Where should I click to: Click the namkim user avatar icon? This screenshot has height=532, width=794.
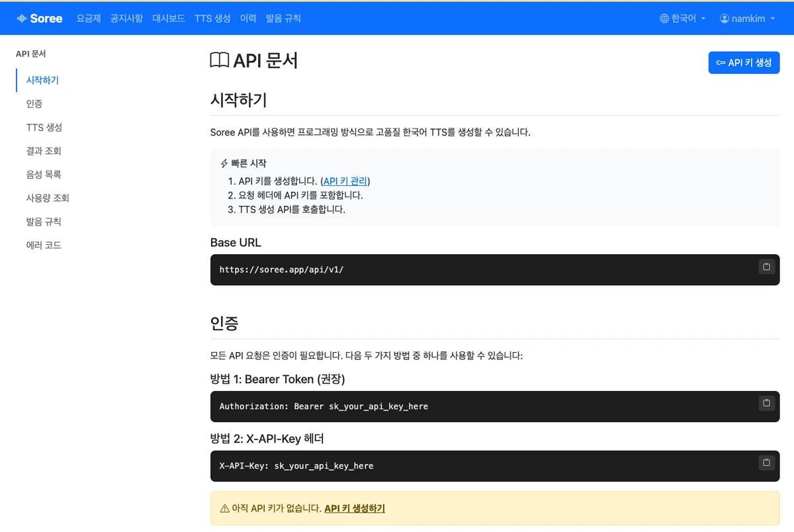(724, 19)
